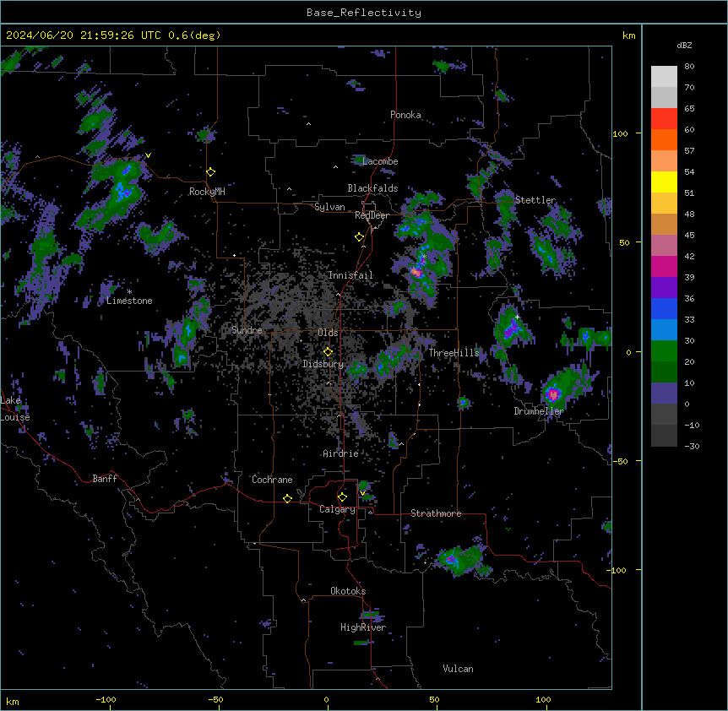Select the dark orange 57-60 dBZ legend swatch
This screenshot has height=711, width=728.
point(664,139)
